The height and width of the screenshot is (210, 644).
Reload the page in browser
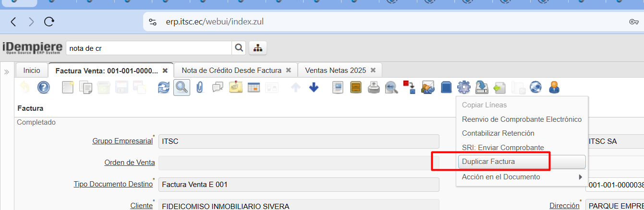pos(49,22)
